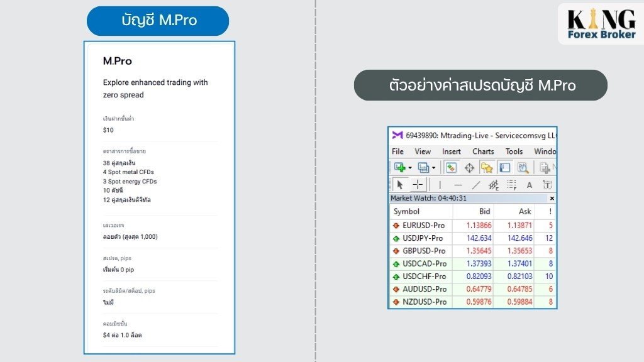Select the Fibonacci Retracement tool
Image resolution: width=644 pixels, height=362 pixels.
511,185
